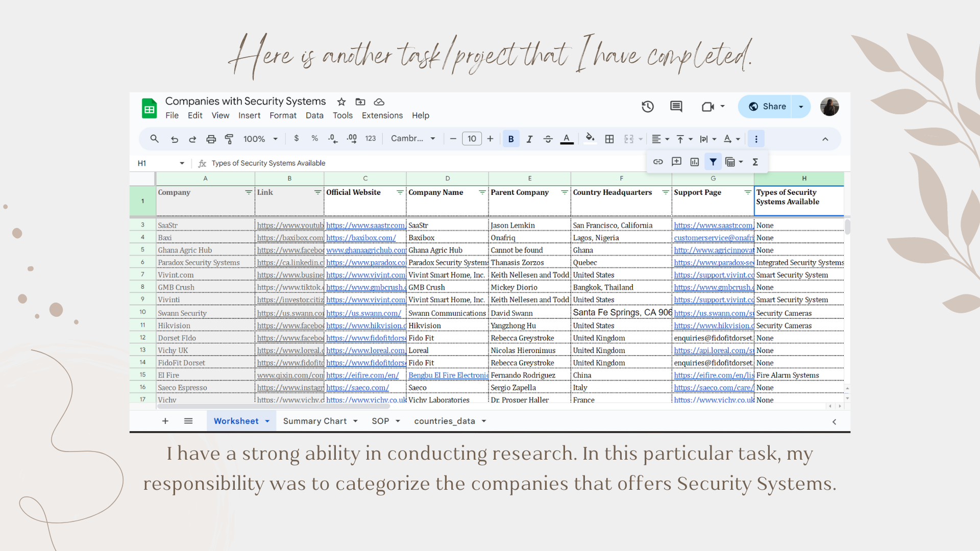Open the Data menu
This screenshot has height=551, width=980.
(314, 115)
